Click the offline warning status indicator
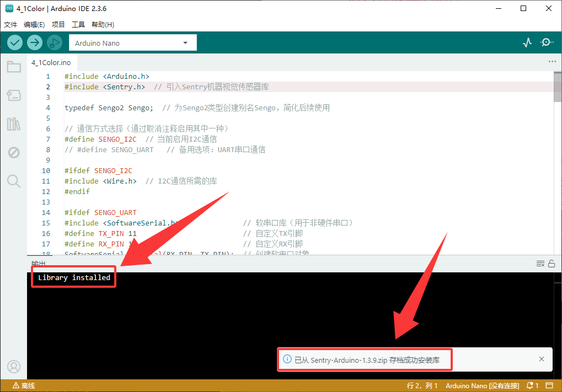The image size is (562, 392). coord(24,385)
